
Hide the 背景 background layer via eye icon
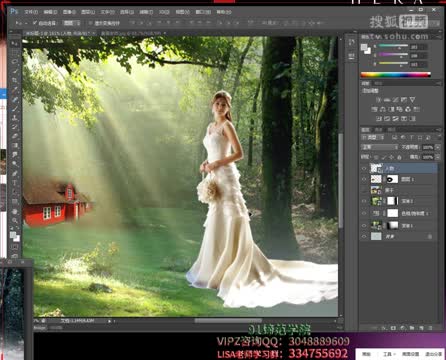pyautogui.click(x=364, y=236)
